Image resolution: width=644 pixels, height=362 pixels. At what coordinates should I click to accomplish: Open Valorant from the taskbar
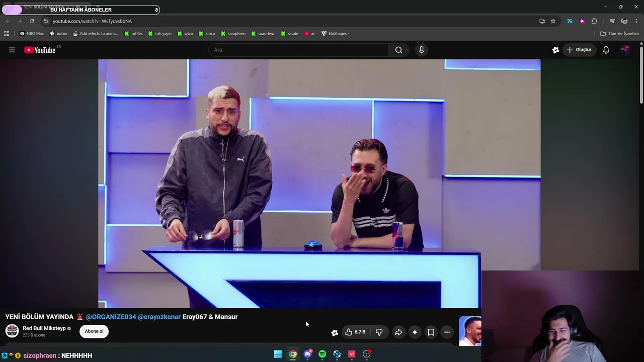(352, 354)
